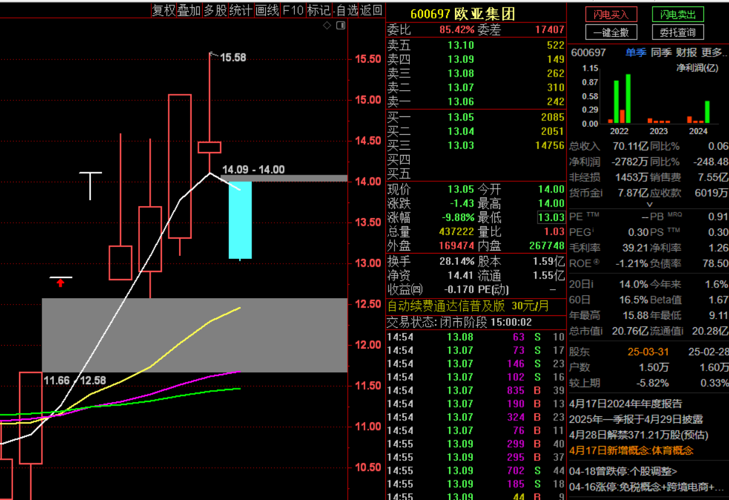The width and height of the screenshot is (729, 500).
Task: Add stock to 自选 watchlist
Action: click(347, 10)
